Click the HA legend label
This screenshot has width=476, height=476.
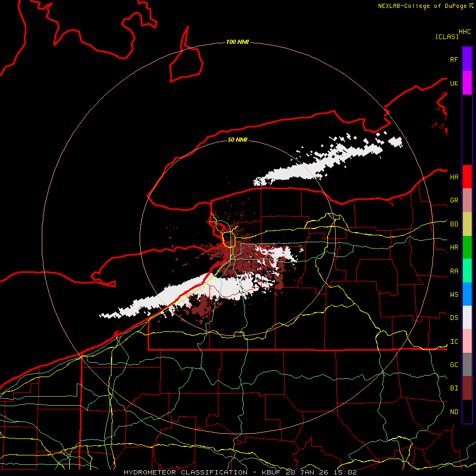tap(454, 177)
